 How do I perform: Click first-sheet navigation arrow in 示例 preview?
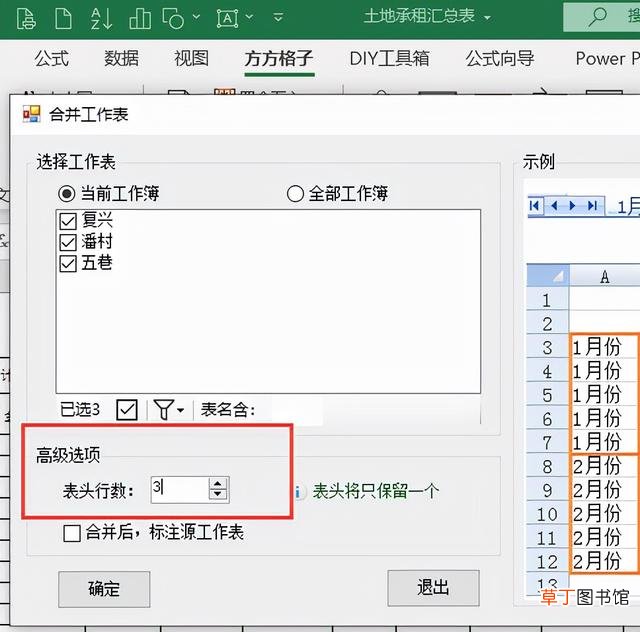pyautogui.click(x=534, y=205)
